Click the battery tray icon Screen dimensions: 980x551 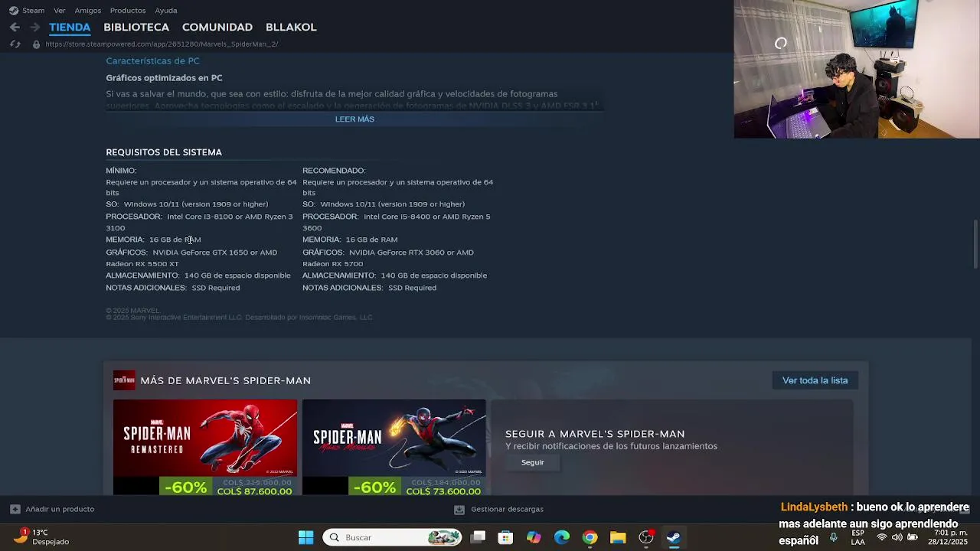pos(913,537)
